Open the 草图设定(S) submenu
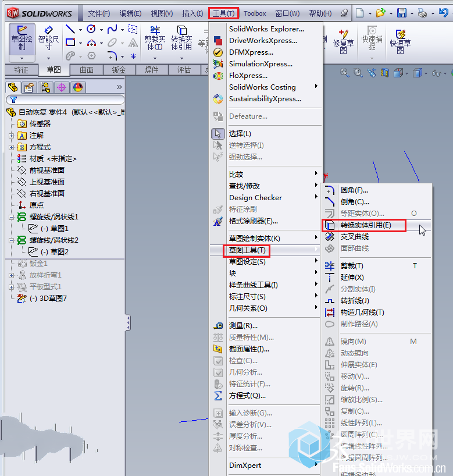The width and height of the screenshot is (453, 476). pos(247,262)
